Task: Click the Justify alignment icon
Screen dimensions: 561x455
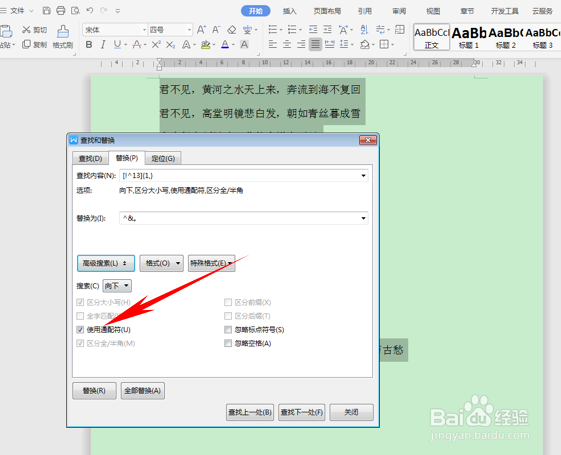Action: tap(315, 45)
